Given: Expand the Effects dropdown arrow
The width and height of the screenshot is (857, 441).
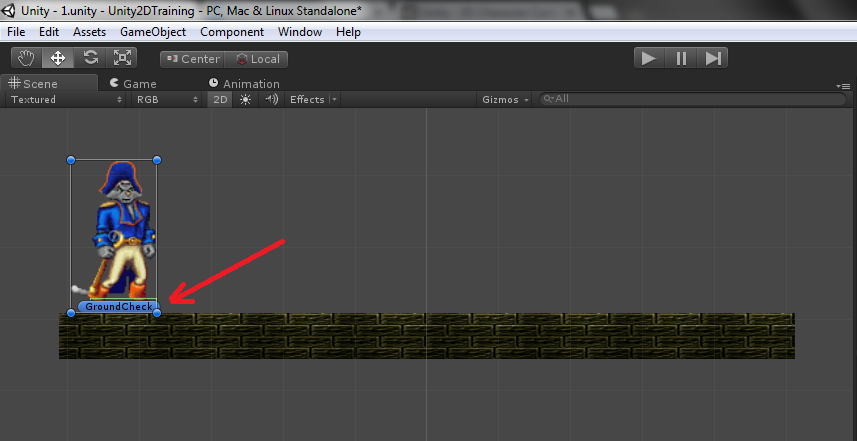Looking at the screenshot, I should click(334, 99).
